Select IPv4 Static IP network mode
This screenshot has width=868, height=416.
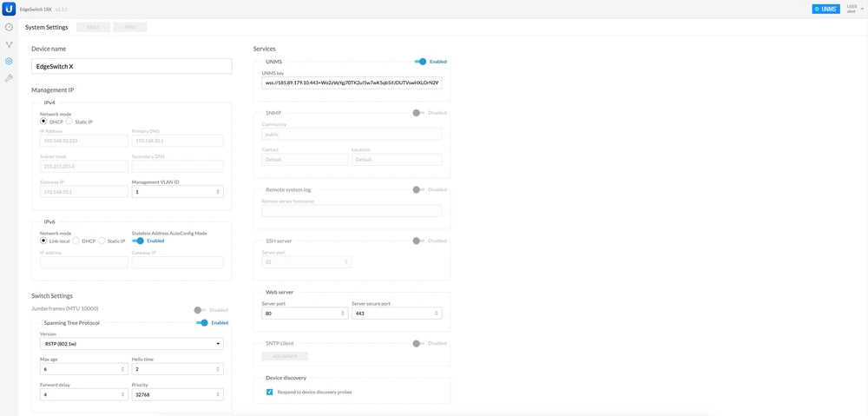point(69,122)
